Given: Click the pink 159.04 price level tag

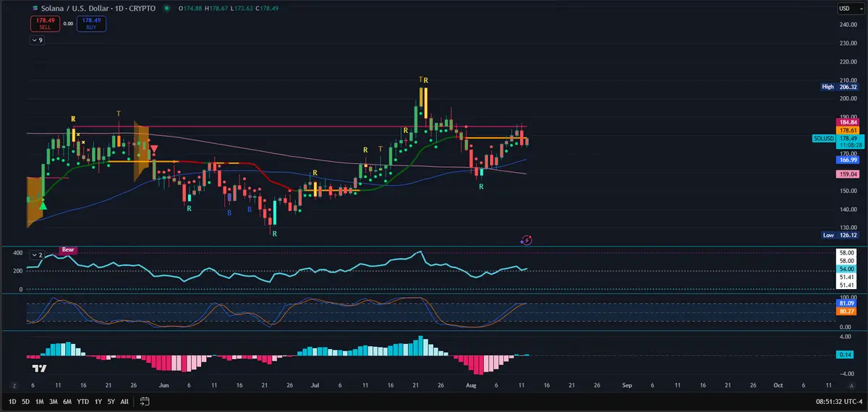Looking at the screenshot, I should [847, 174].
